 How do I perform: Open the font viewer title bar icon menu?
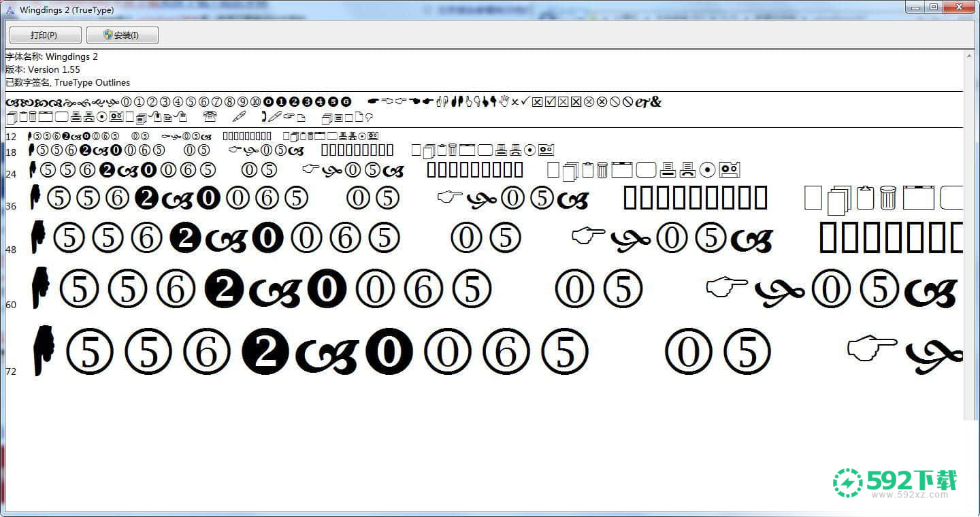click(10, 10)
